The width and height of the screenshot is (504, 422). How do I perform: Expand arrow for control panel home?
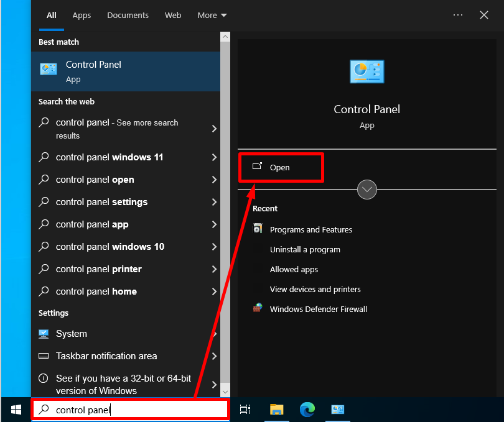pos(214,291)
